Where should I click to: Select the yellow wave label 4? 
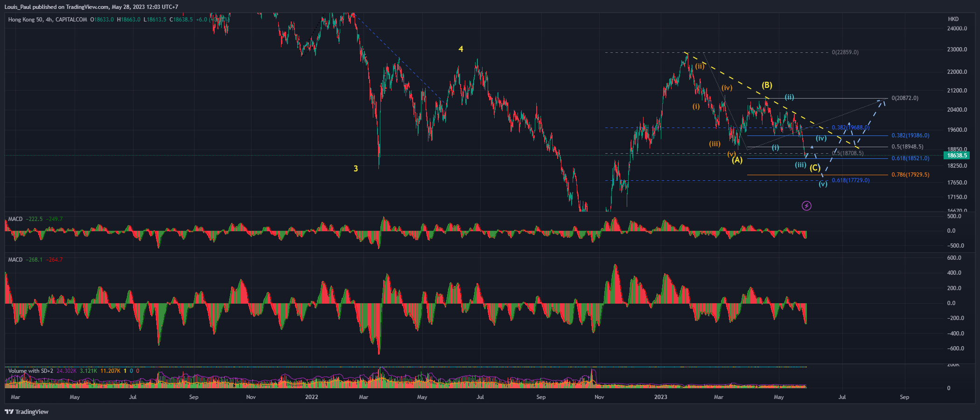click(x=461, y=49)
